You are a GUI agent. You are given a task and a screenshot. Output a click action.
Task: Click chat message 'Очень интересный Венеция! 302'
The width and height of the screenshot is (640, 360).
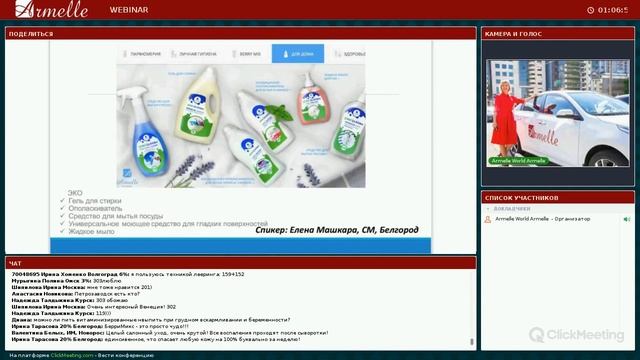click(93, 307)
